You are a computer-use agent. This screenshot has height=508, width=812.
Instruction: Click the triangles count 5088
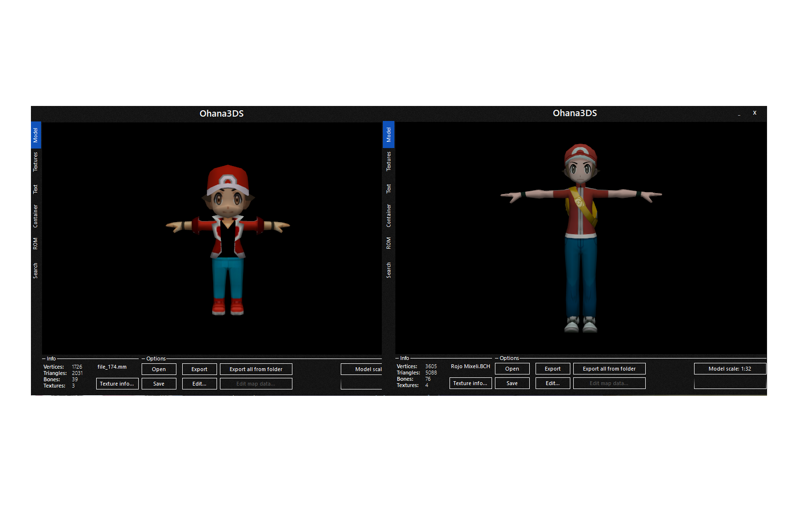[x=431, y=373]
